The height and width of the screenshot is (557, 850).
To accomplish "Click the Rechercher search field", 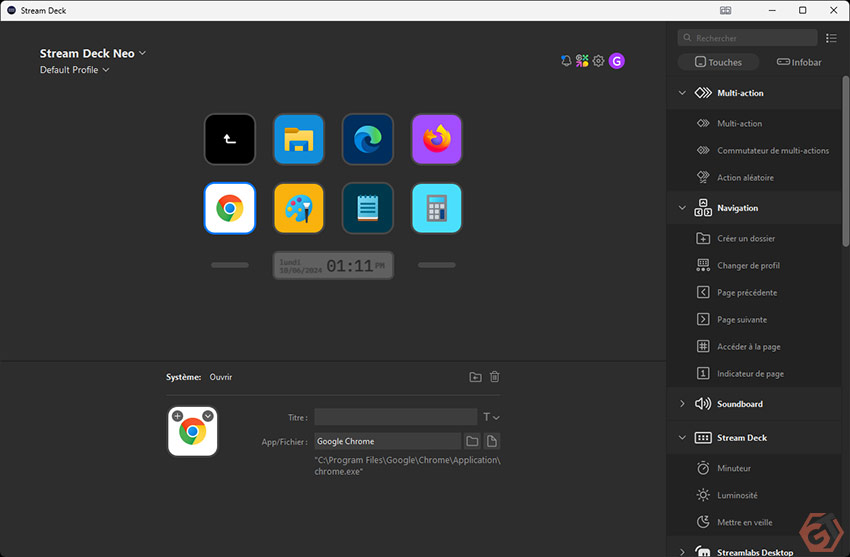I will click(747, 38).
